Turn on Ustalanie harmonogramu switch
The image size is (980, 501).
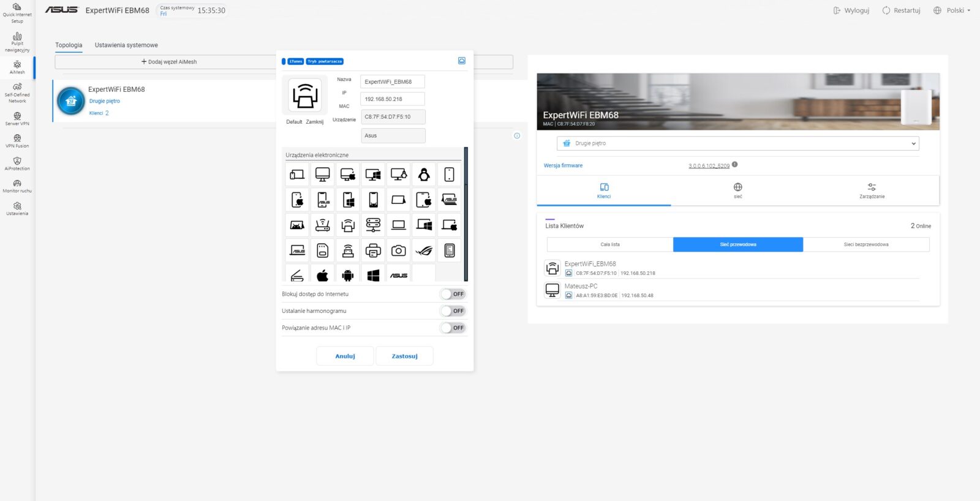(453, 311)
